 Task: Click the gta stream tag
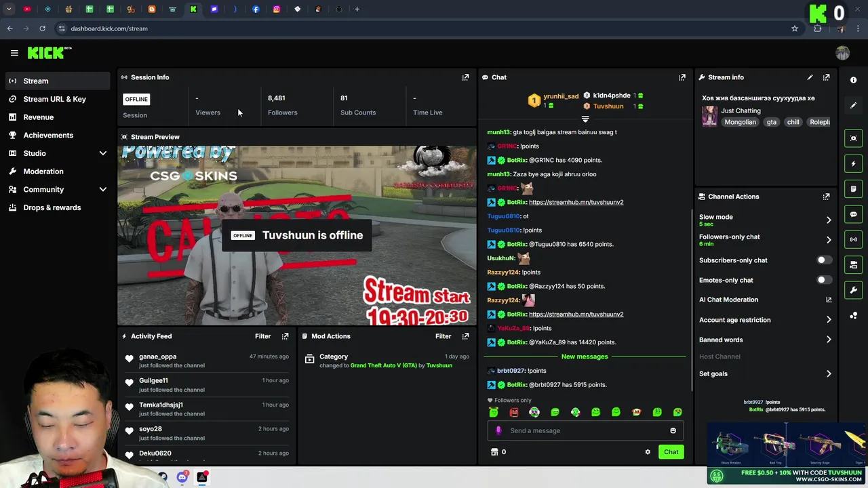click(771, 122)
